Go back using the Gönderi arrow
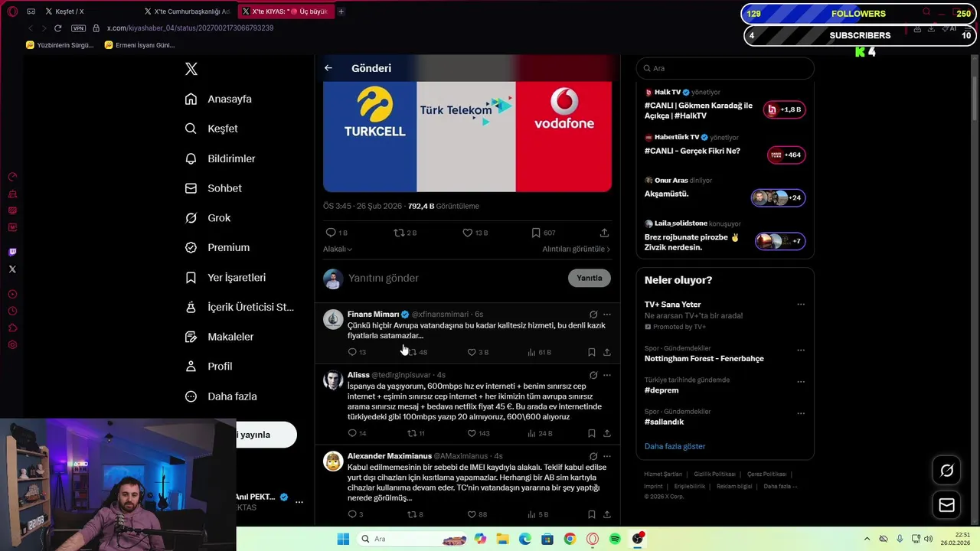Screen dimensions: 980x551 pyautogui.click(x=328, y=68)
